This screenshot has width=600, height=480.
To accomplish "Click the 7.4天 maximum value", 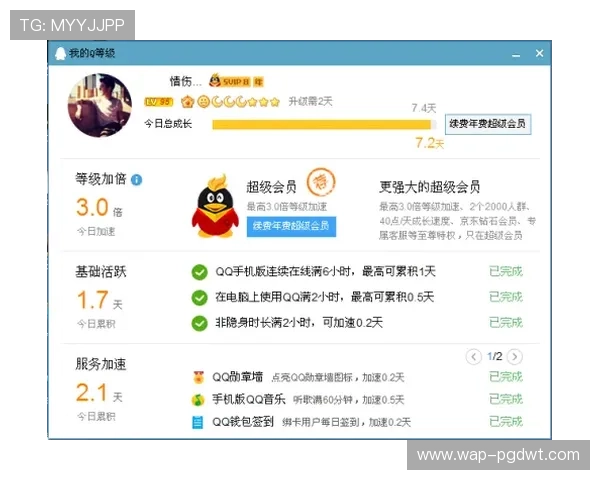I will [x=424, y=108].
